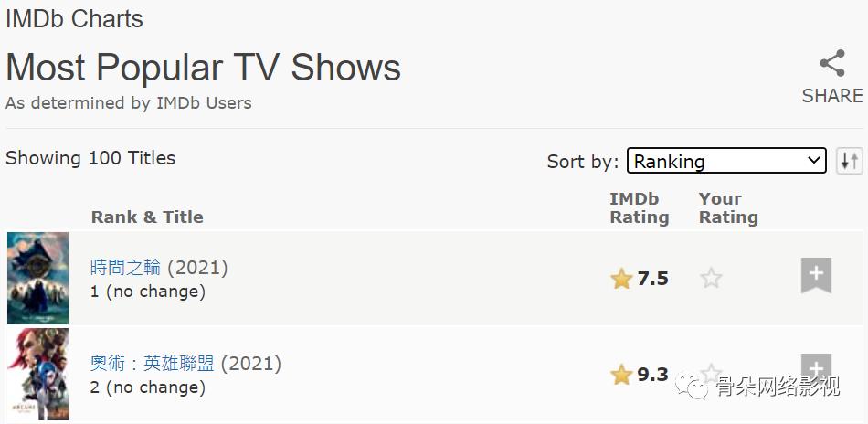Add 時間之輪 to watchlist
This screenshot has height=424, width=868.
816,275
